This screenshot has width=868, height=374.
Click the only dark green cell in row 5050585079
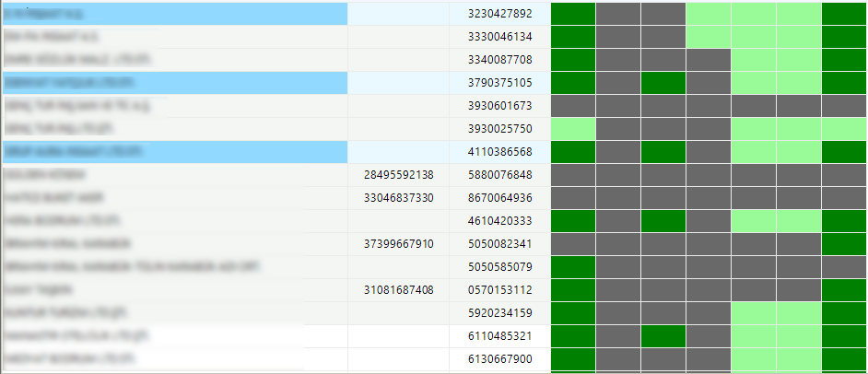[573, 267]
